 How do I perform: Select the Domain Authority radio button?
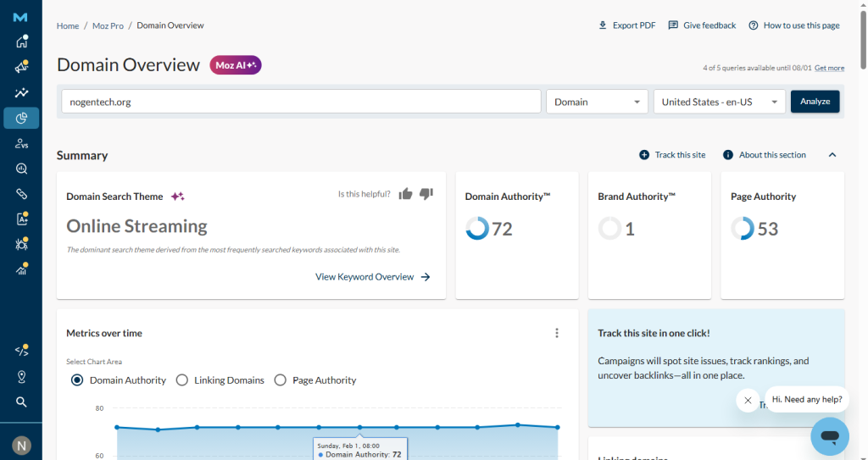tap(77, 380)
